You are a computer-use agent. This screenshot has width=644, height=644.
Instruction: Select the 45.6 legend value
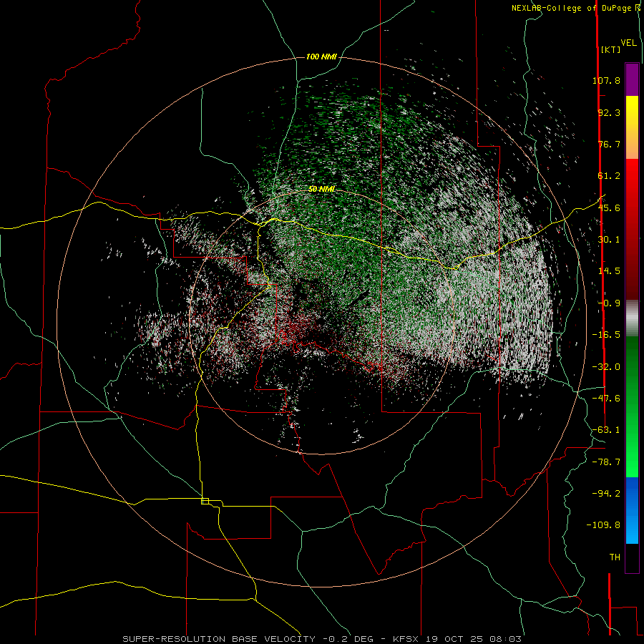click(x=609, y=208)
